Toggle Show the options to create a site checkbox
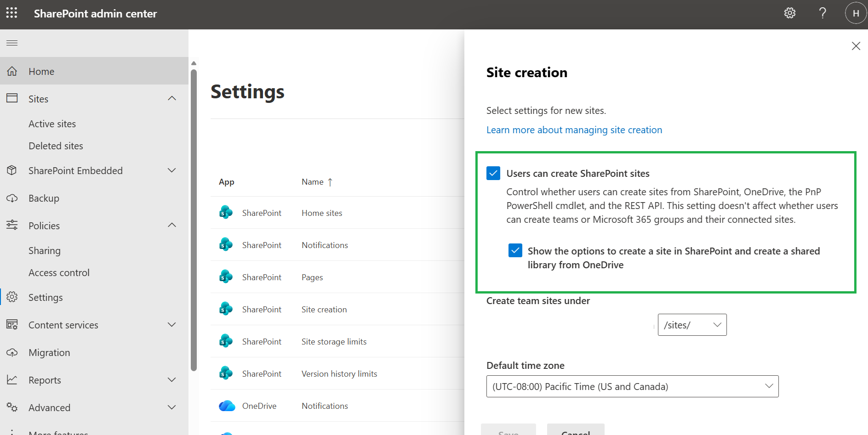Viewport: 868px width, 435px height. click(x=515, y=250)
